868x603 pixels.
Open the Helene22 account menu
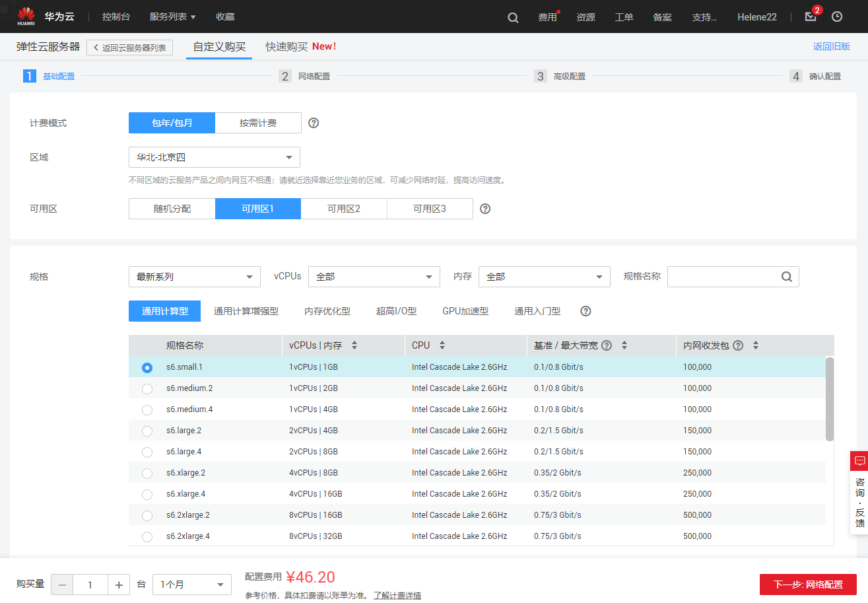coord(757,17)
